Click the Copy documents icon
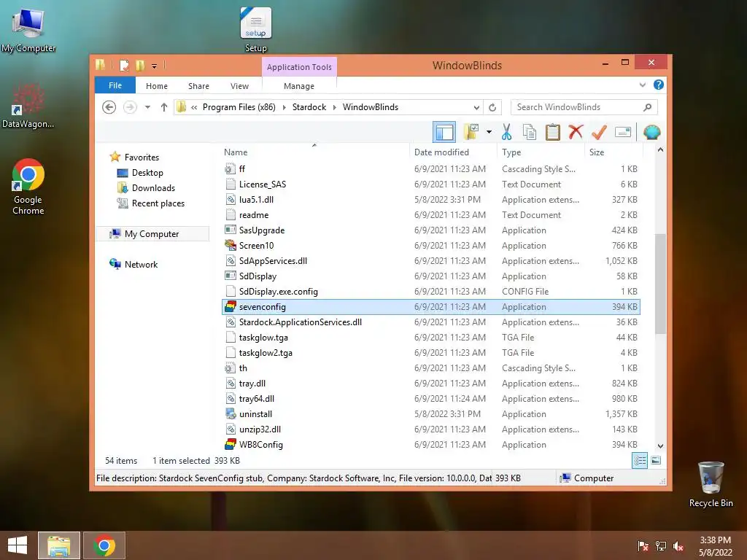Screen dimensions: 747x560 (x=530, y=132)
